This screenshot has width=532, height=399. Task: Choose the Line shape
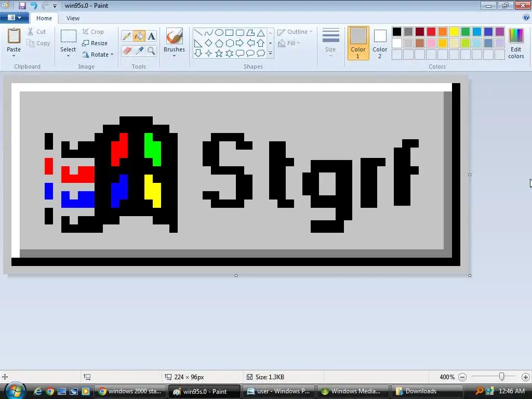198,33
